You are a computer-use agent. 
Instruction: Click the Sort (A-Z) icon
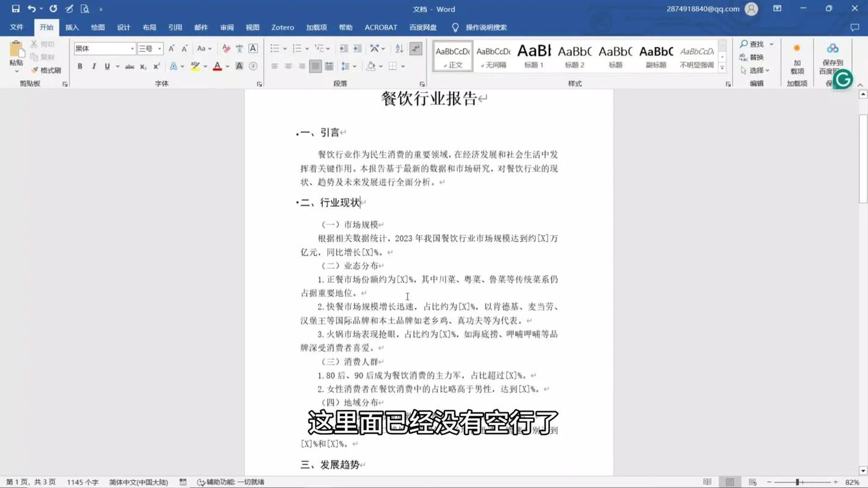[399, 48]
